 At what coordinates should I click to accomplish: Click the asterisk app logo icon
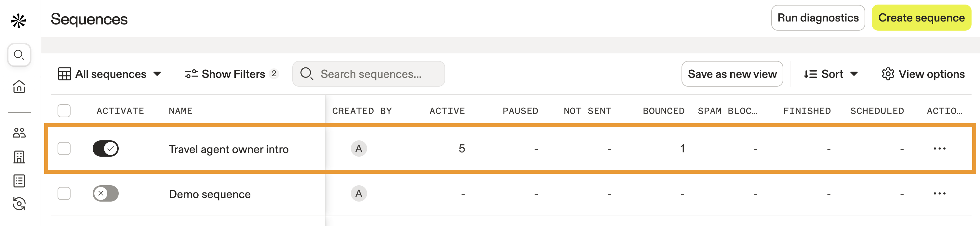coord(18,21)
